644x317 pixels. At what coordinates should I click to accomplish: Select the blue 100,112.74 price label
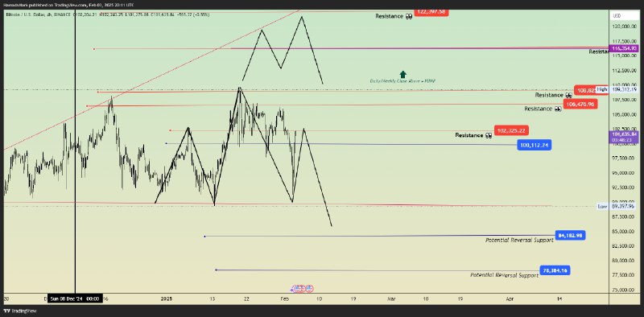(x=535, y=145)
